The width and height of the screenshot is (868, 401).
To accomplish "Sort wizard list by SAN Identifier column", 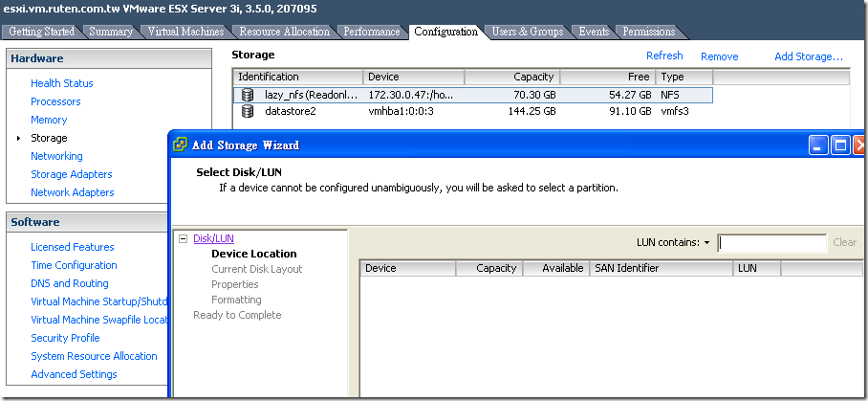I will click(x=661, y=269).
